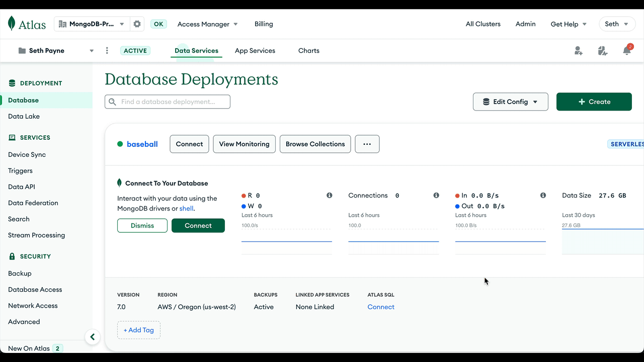
Task: Open the Billing menu item
Action: click(264, 24)
